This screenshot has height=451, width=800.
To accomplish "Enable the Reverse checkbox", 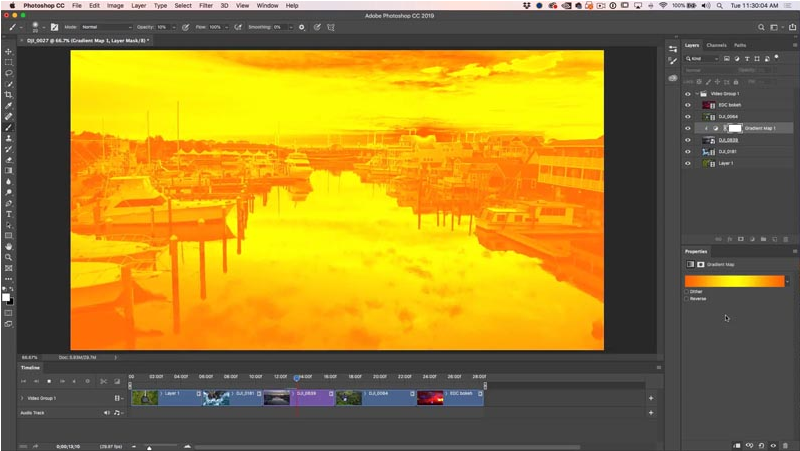I will pyautogui.click(x=687, y=299).
